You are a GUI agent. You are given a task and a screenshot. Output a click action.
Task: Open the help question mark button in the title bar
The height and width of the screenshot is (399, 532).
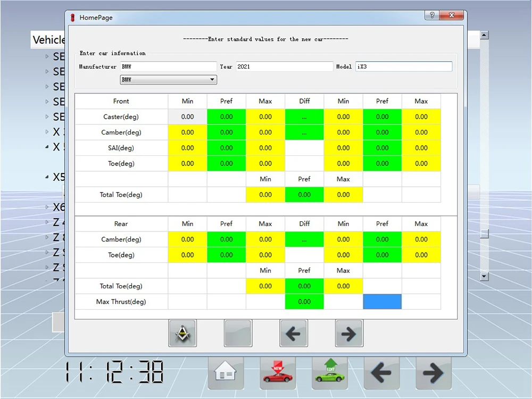pos(432,16)
